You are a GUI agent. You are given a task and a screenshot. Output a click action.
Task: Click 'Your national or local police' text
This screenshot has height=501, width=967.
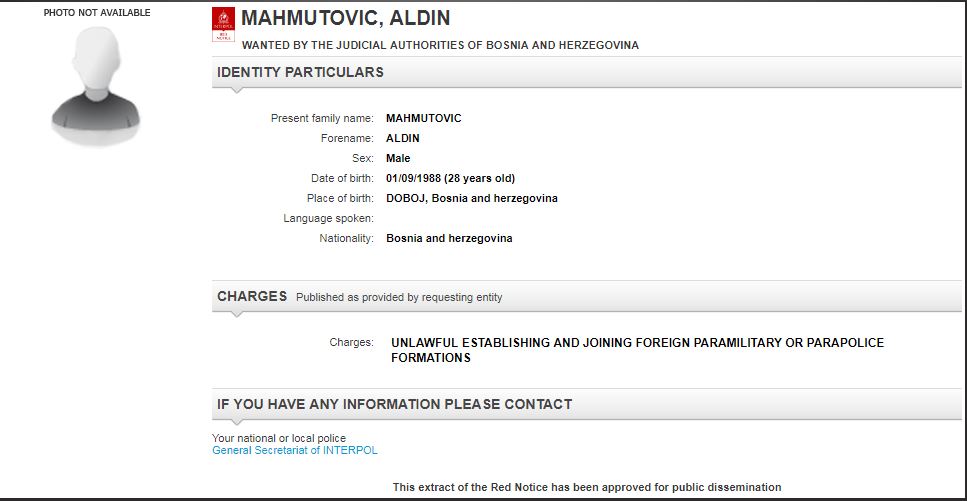[x=279, y=438]
